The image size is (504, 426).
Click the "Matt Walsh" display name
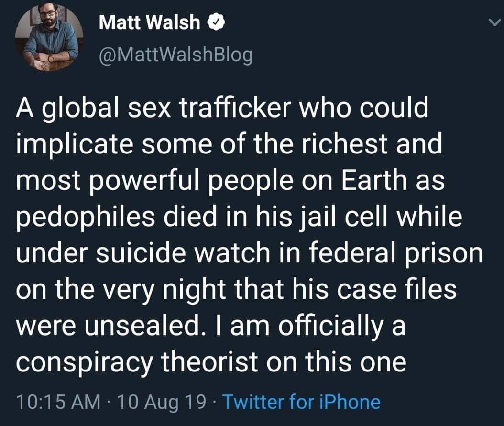(149, 22)
